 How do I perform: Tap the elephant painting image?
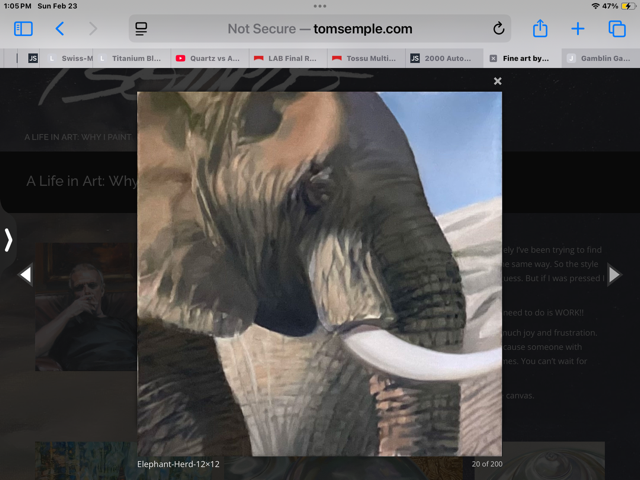[320, 273]
